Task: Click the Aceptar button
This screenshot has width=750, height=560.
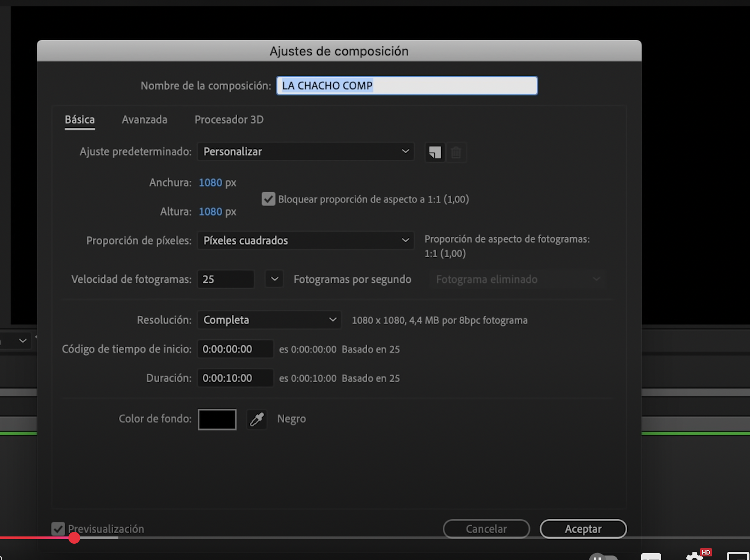Action: click(583, 529)
